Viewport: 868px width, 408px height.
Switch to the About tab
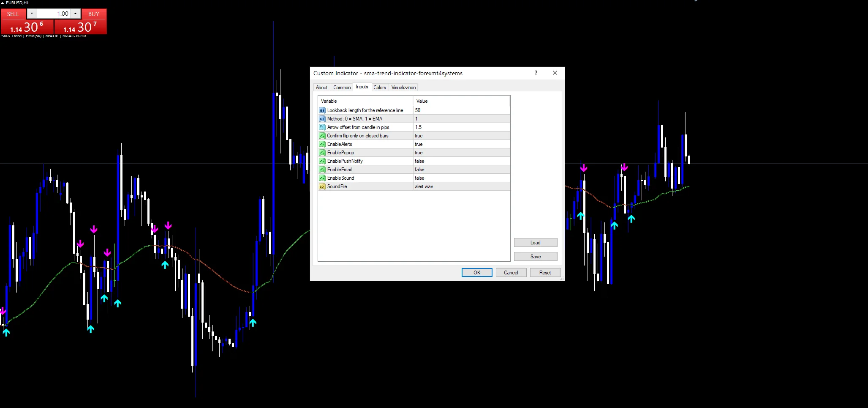pyautogui.click(x=321, y=88)
